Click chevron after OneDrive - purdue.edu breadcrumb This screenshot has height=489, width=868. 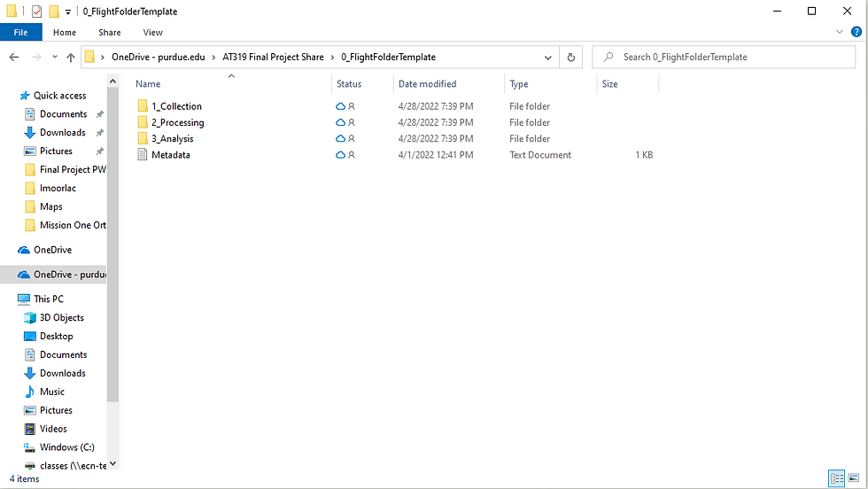tap(213, 57)
